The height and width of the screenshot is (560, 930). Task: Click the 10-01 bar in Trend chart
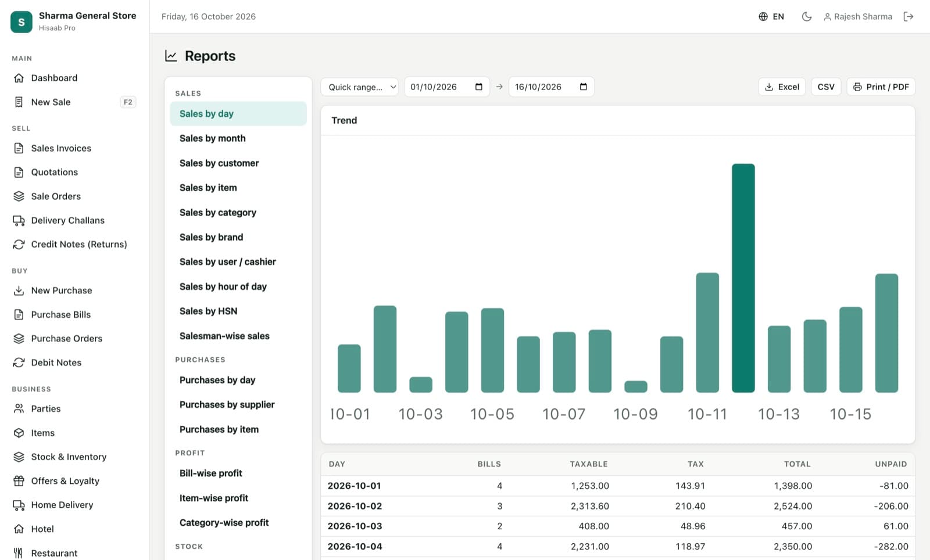click(349, 368)
